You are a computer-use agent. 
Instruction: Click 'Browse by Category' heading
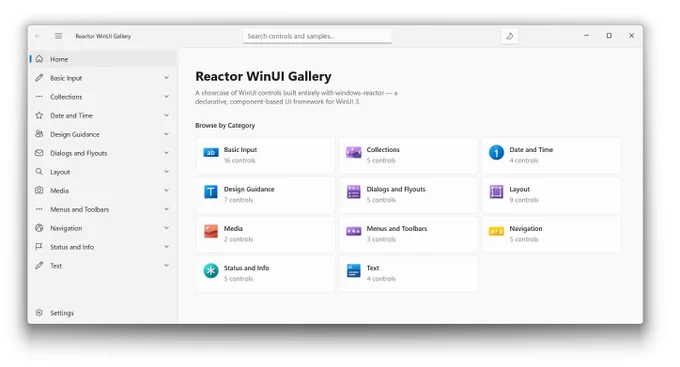225,125
